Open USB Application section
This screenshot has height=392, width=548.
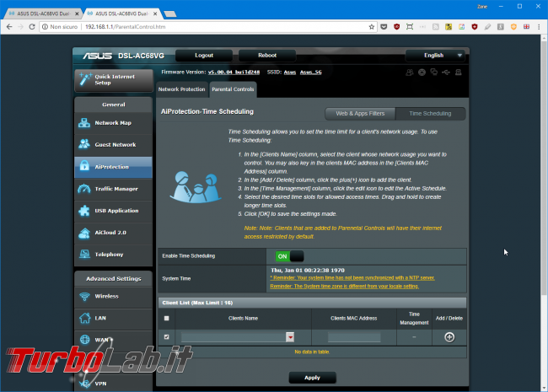(114, 211)
